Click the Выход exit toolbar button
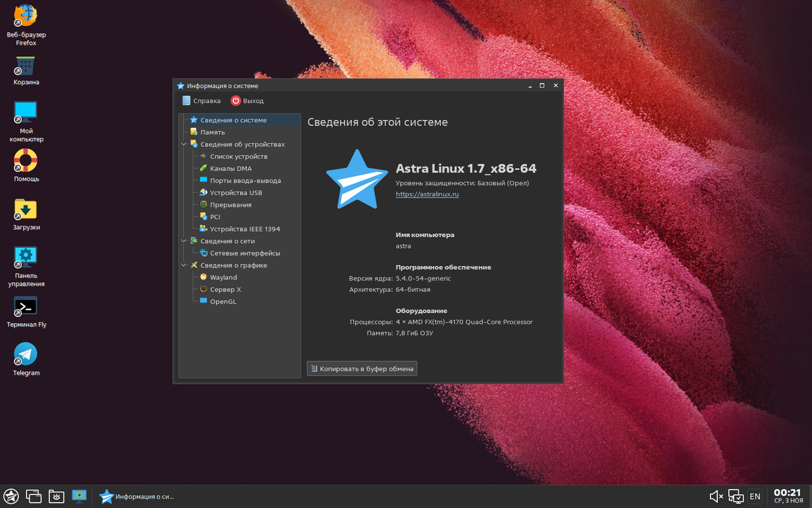Image resolution: width=812 pixels, height=508 pixels. [x=247, y=101]
